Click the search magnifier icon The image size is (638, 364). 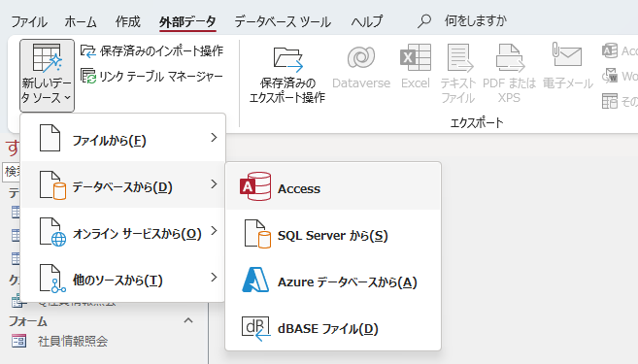point(423,20)
